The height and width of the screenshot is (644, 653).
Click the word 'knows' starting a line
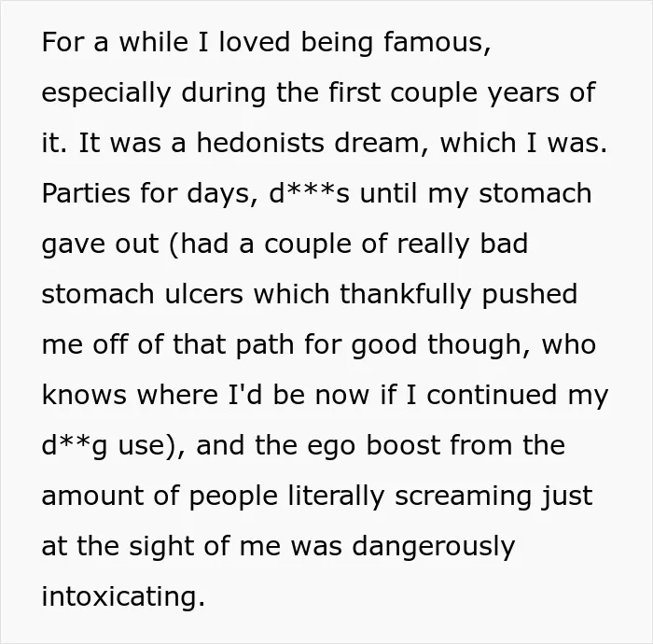click(84, 395)
